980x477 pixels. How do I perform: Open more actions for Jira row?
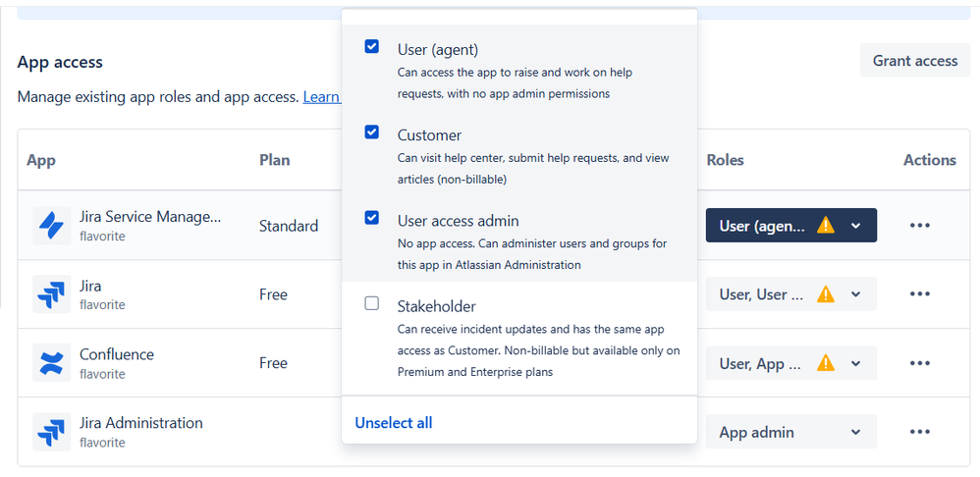pyautogui.click(x=920, y=294)
